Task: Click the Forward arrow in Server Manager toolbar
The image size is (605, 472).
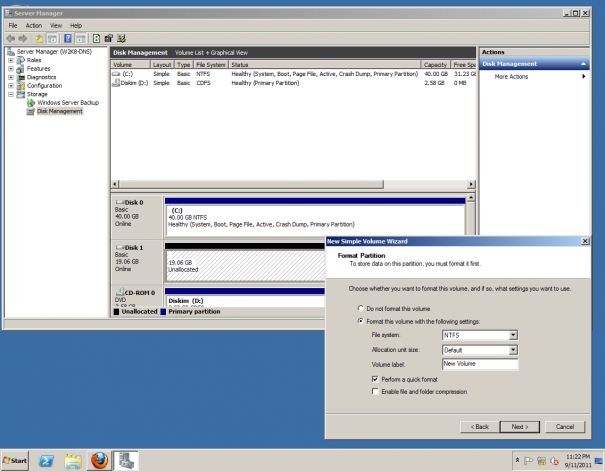Action: [x=23, y=39]
